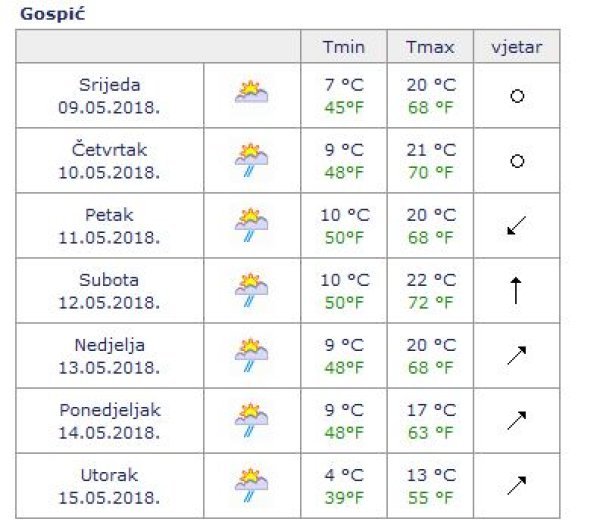Click the weather icon for Petak 11.05.2018
Screen dimensions: 600x528
252,225
